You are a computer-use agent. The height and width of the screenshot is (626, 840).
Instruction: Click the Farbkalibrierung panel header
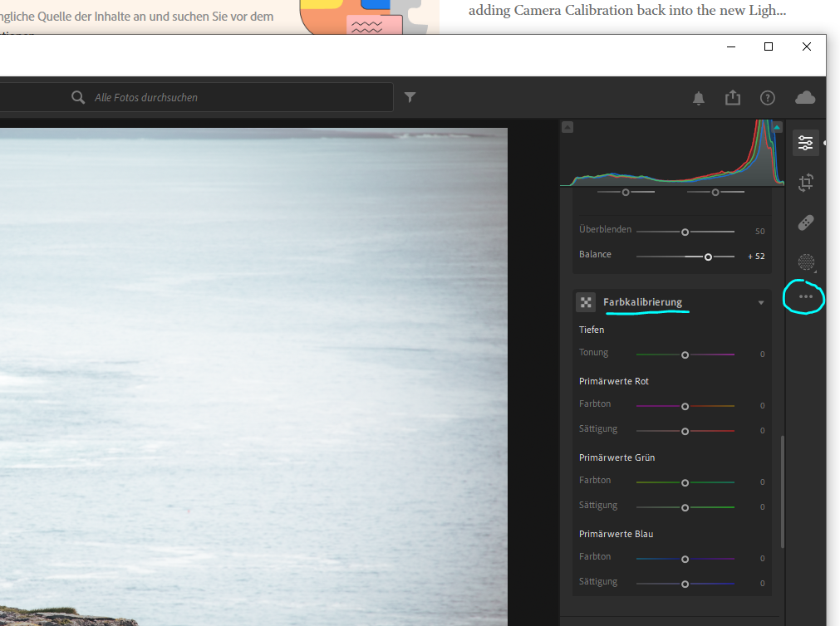coord(642,302)
